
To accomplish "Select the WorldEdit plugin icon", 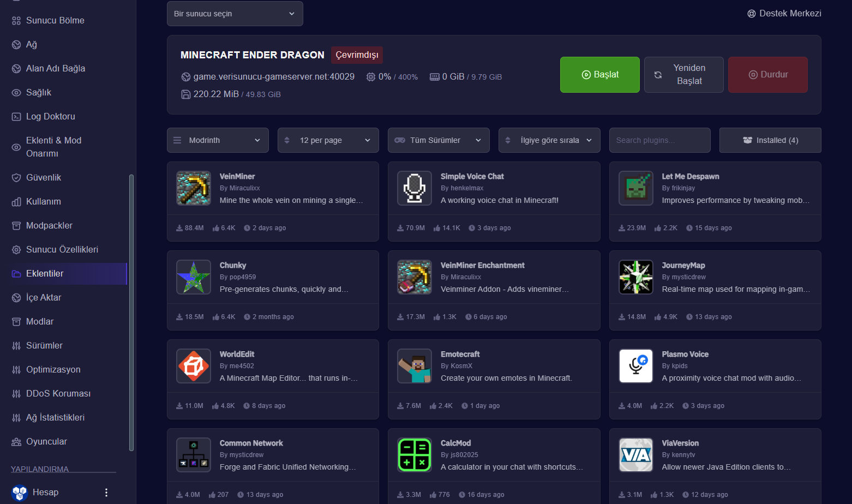I will pyautogui.click(x=194, y=366).
